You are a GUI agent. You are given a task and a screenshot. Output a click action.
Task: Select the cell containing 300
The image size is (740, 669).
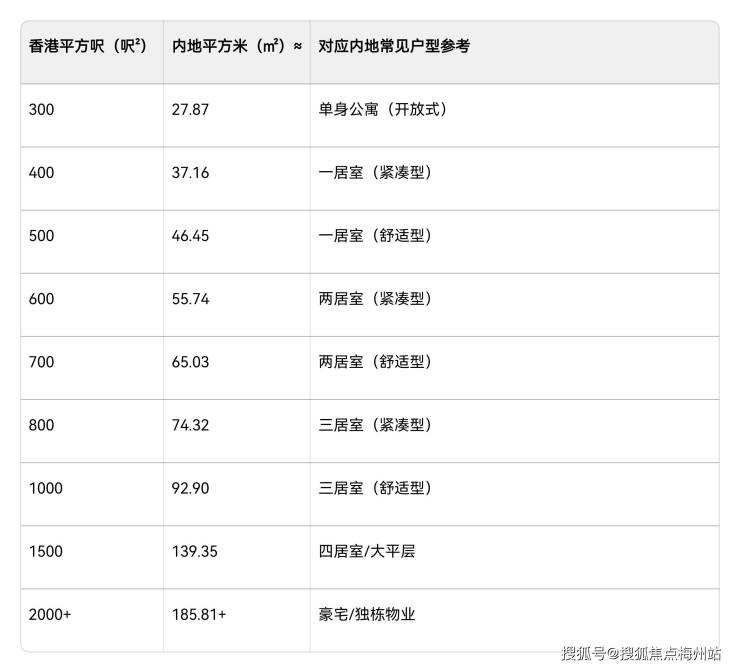[x=42, y=109]
